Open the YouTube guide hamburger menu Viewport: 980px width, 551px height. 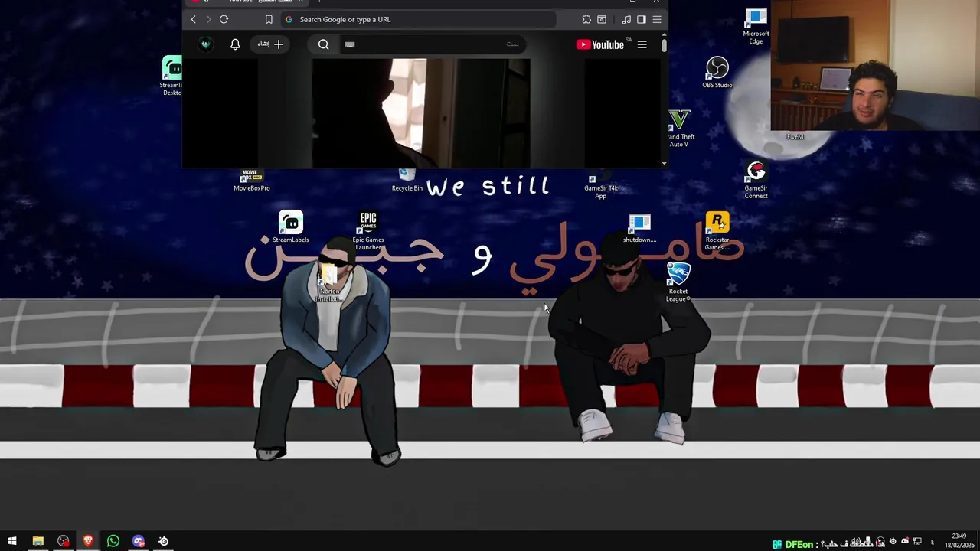tap(642, 44)
